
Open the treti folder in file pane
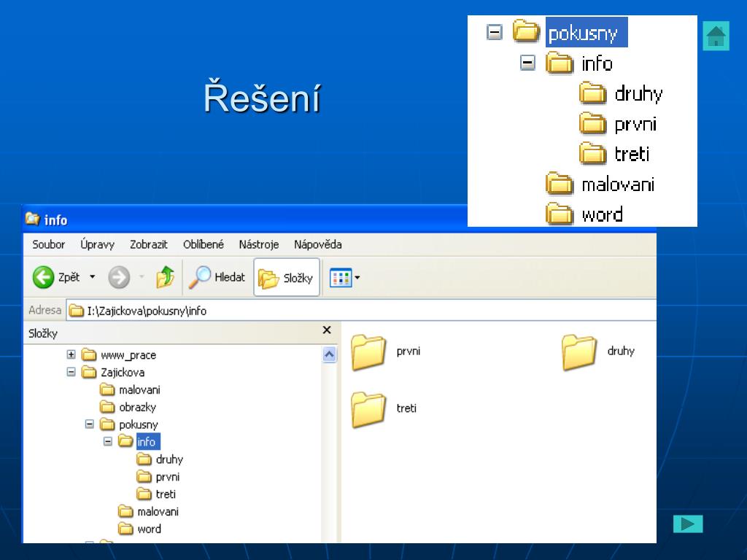(368, 410)
